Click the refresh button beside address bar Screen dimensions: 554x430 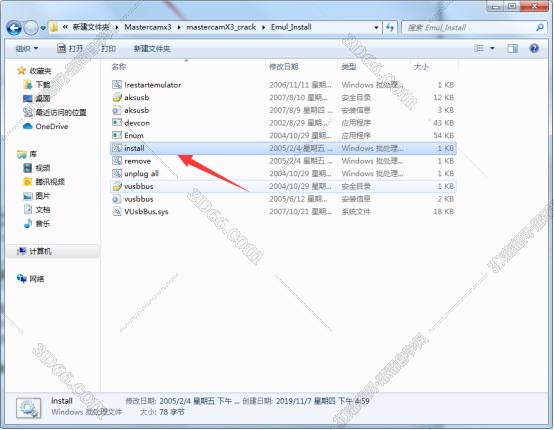point(390,27)
